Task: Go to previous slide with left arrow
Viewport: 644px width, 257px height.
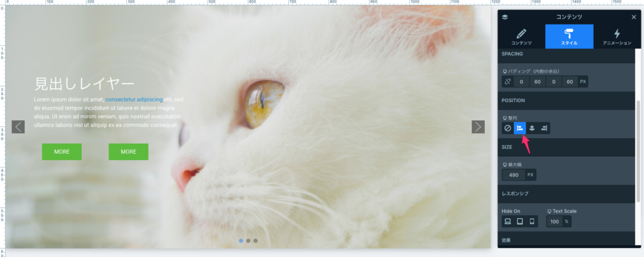Action: (x=18, y=127)
